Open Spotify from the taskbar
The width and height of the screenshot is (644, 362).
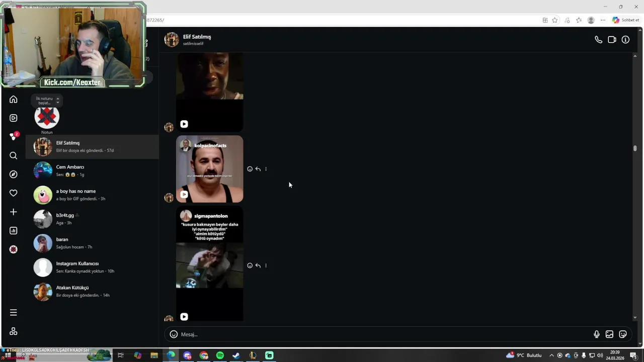[220, 355]
